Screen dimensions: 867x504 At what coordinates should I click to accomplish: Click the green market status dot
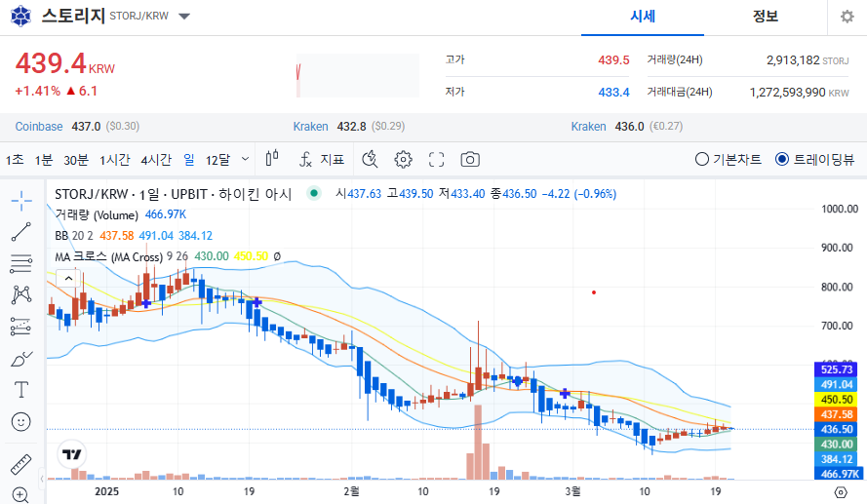[314, 193]
